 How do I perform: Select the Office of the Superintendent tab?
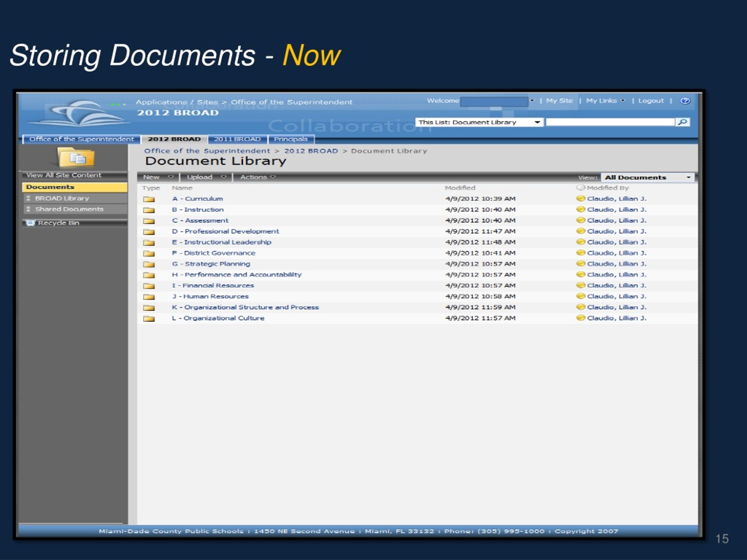click(81, 139)
